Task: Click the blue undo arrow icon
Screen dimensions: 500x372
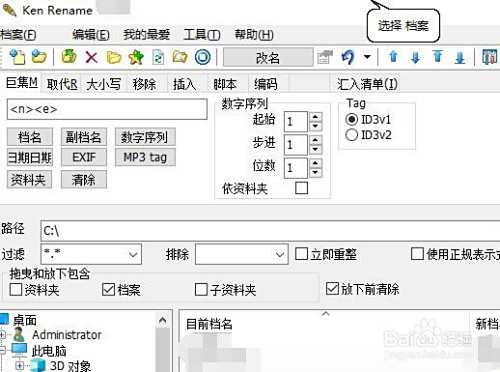Action: point(348,57)
